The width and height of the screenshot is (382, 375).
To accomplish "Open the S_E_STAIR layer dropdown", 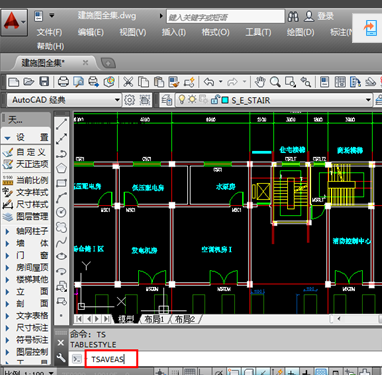I will [274, 100].
